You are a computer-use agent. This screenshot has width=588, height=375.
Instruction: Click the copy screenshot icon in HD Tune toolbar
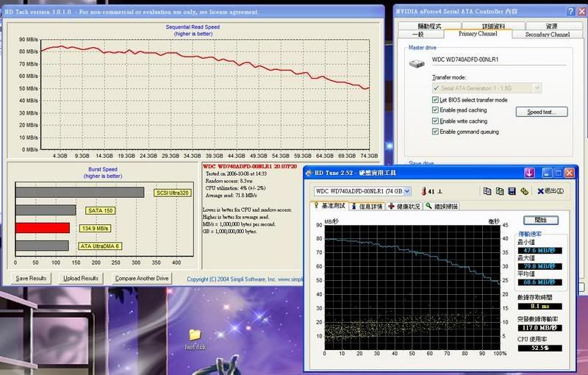click(500, 191)
